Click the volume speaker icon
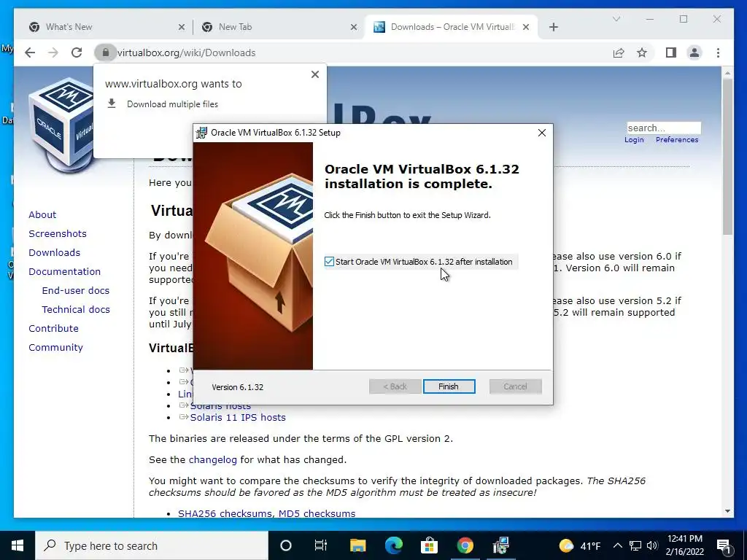The image size is (747, 560). pos(652,545)
